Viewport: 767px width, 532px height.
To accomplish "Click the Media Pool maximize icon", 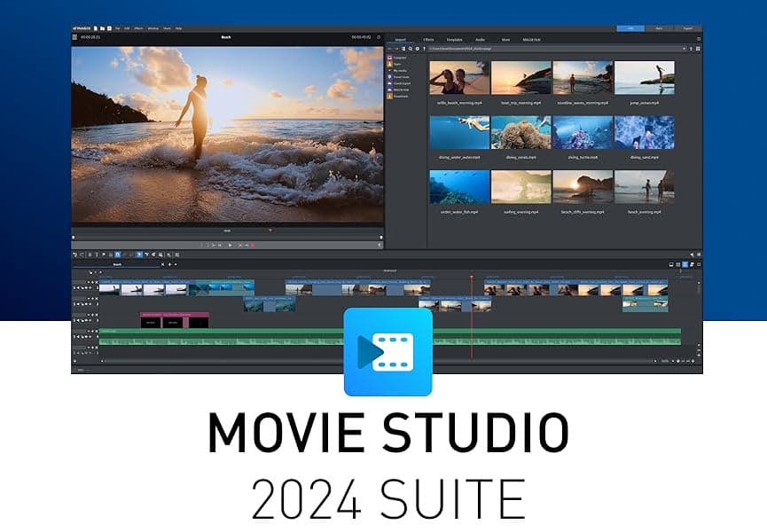I will coord(699,39).
